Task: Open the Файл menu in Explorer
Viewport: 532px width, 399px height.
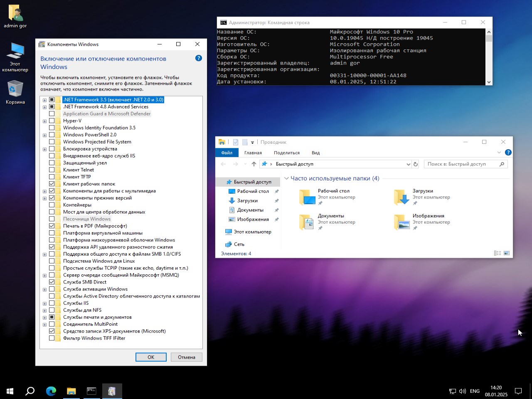Action: coord(227,153)
